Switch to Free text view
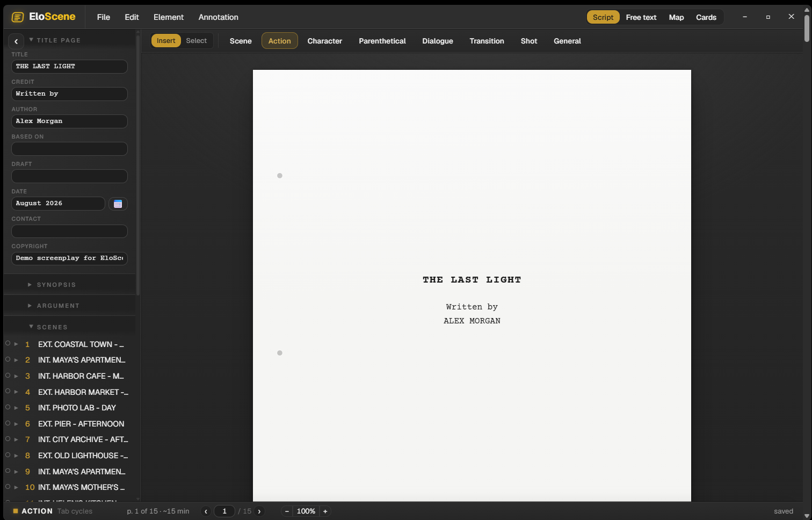812x520 pixels. pos(641,17)
